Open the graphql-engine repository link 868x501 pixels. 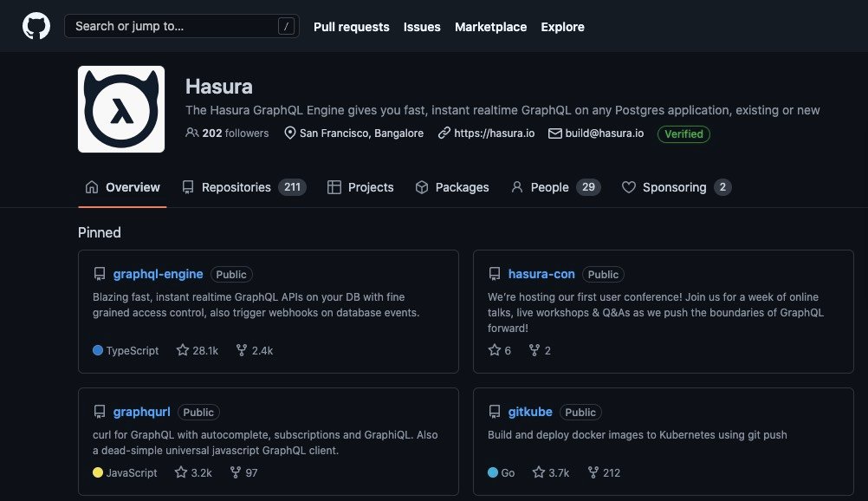pos(158,274)
